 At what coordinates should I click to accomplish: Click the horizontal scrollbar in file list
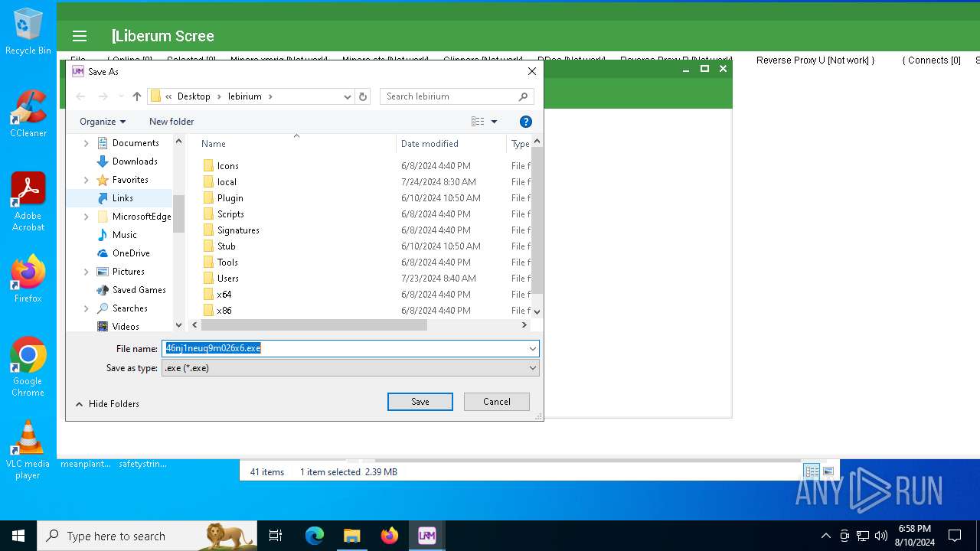[314, 325]
